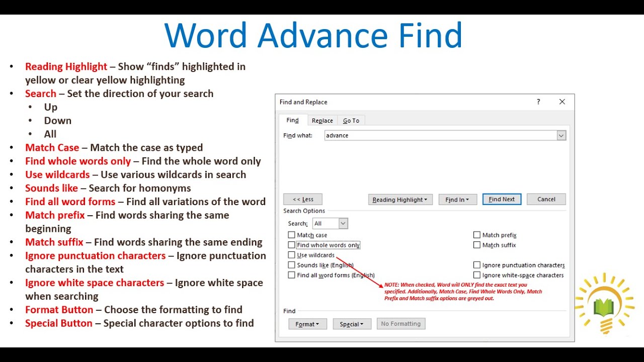The height and width of the screenshot is (362, 644).
Task: Enable Sounds like (English) option
Action: point(291,265)
